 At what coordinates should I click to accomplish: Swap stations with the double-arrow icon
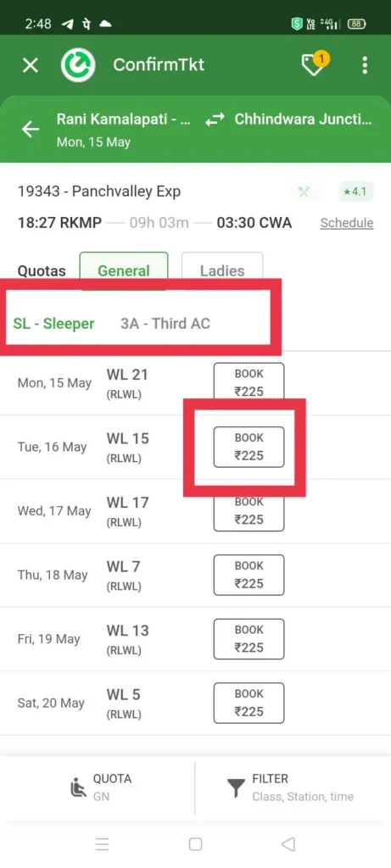coord(213,120)
